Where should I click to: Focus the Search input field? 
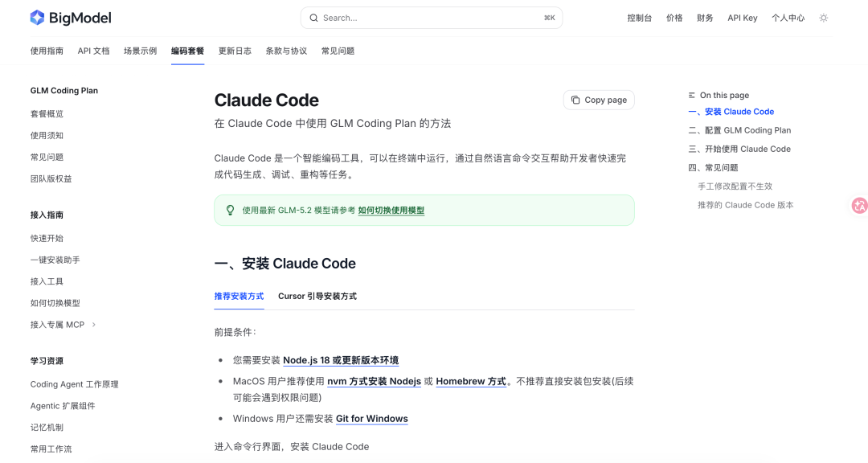point(432,18)
